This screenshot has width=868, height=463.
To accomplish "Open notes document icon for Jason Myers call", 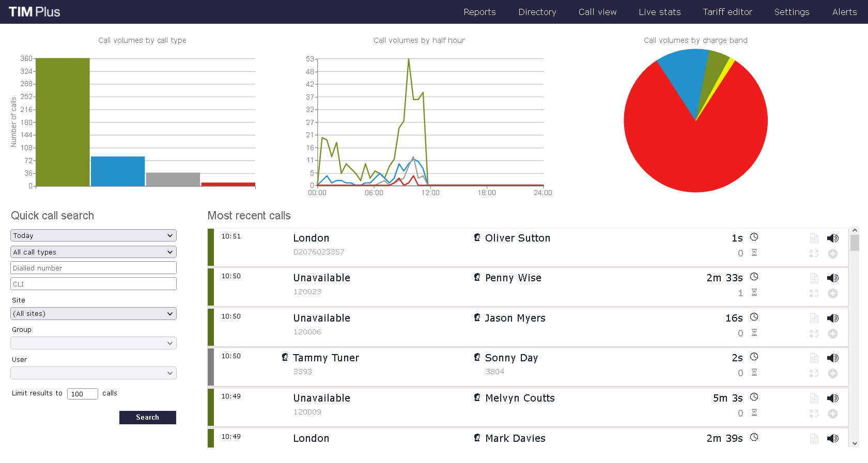I will 814,318.
